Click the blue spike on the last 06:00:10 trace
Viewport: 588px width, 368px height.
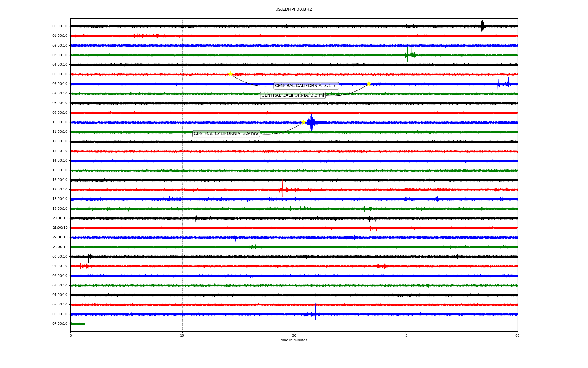tap(315, 313)
